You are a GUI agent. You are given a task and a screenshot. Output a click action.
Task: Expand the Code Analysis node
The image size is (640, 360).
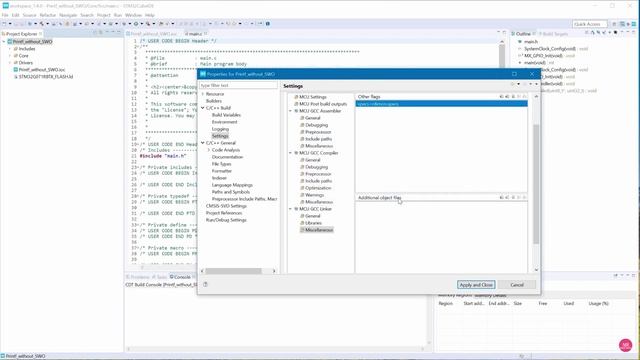point(209,150)
